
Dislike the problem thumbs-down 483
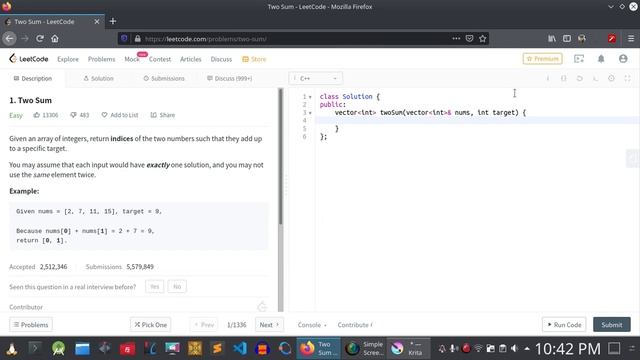click(80, 115)
